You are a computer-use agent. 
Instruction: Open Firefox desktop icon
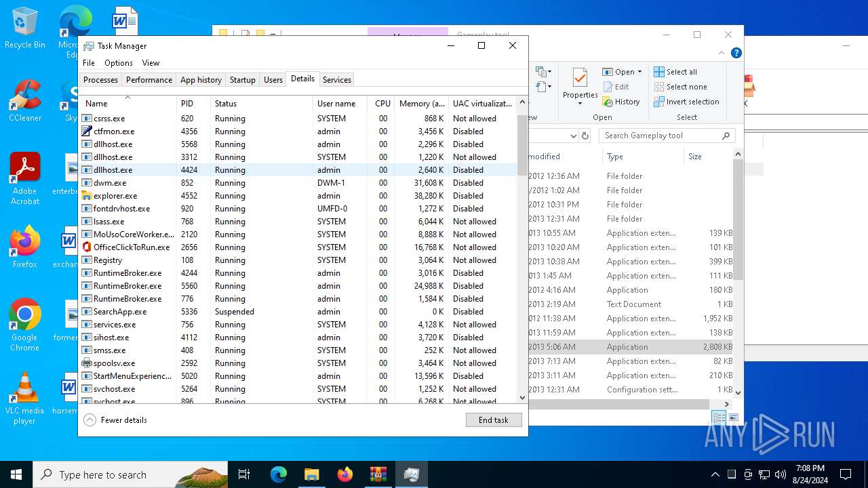(x=25, y=247)
